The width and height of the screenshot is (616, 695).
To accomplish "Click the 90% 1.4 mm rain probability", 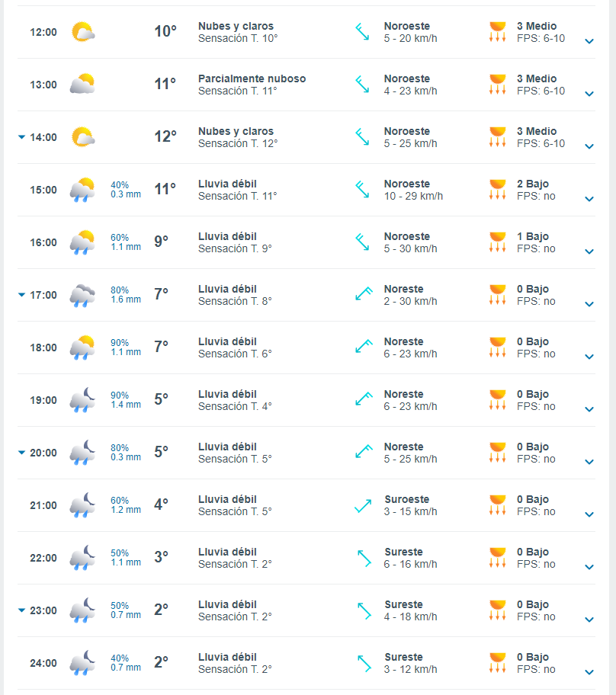I will click(x=126, y=400).
